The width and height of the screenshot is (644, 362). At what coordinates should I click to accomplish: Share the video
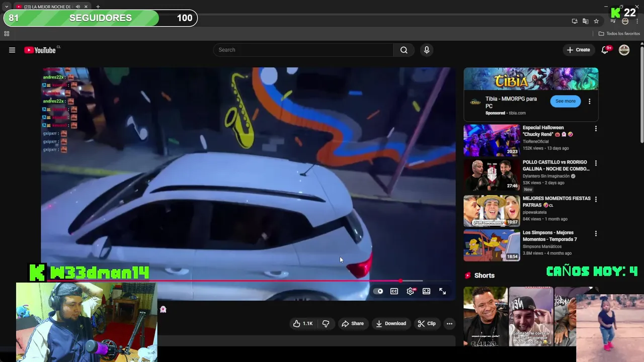(x=352, y=324)
